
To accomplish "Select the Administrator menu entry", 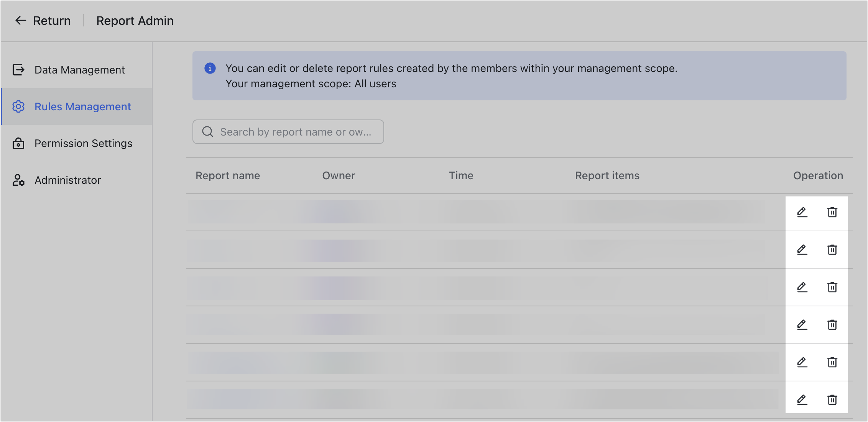I will click(x=67, y=180).
